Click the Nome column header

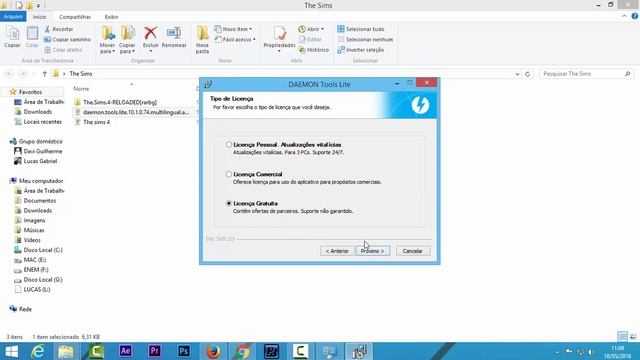tap(81, 89)
